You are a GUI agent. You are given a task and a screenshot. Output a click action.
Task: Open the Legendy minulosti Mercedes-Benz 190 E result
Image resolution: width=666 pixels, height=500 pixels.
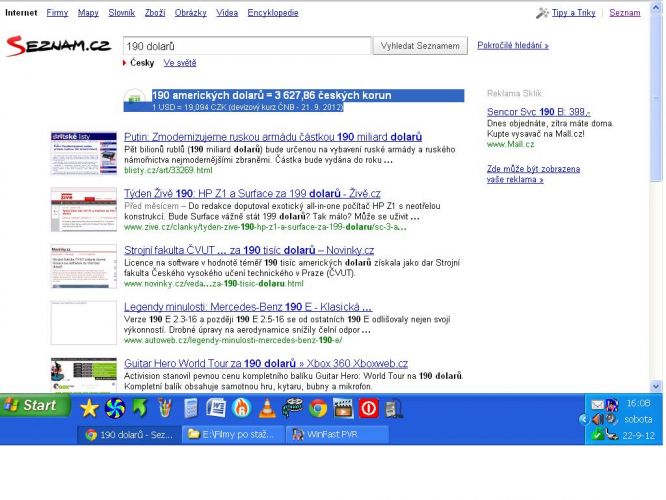coord(248,307)
